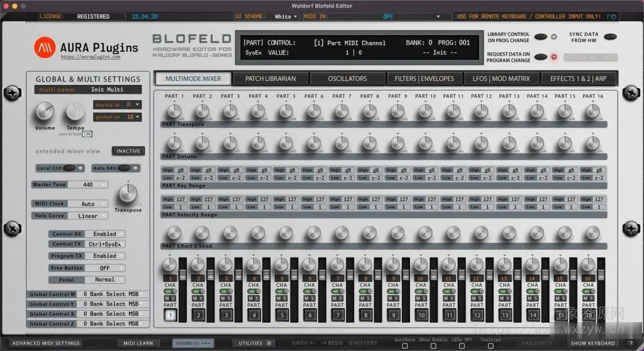Switch to the Multimode Mixer tab
Screen dimensions: 644x351
(x=193, y=79)
